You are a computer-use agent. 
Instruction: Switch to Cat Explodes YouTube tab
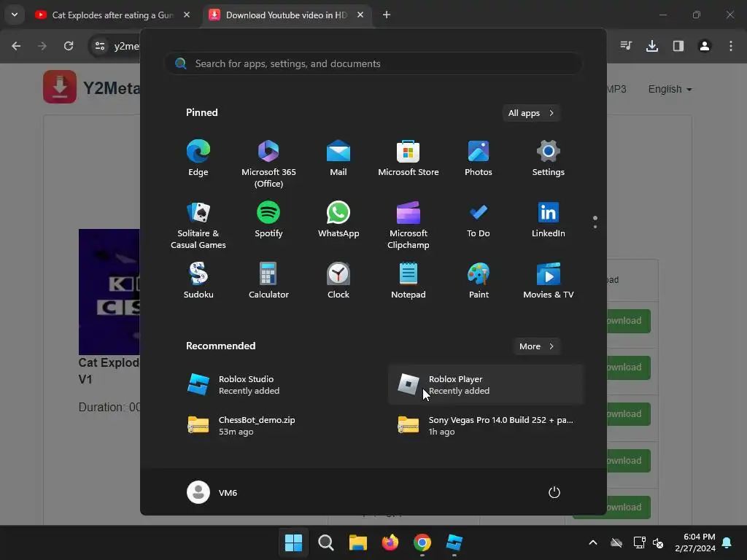click(113, 15)
